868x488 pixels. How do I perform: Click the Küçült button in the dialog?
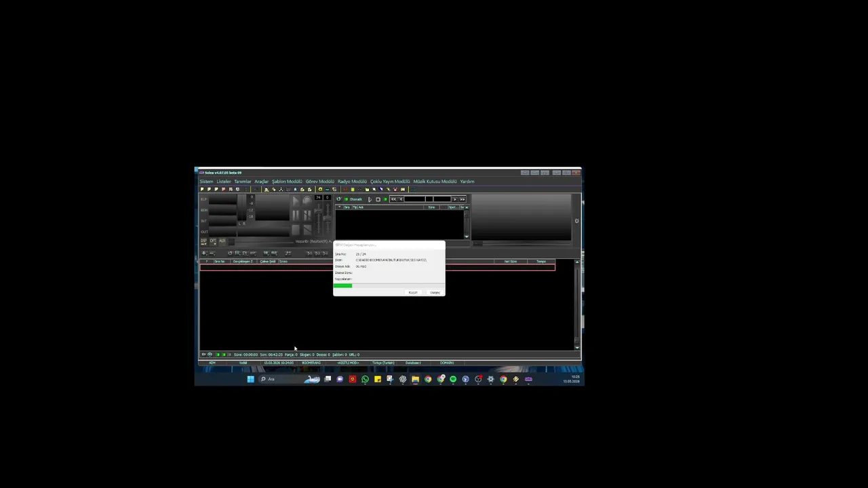pos(413,292)
